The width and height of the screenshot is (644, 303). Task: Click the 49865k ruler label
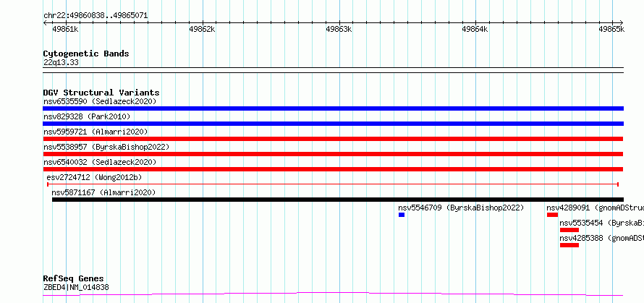(611, 30)
